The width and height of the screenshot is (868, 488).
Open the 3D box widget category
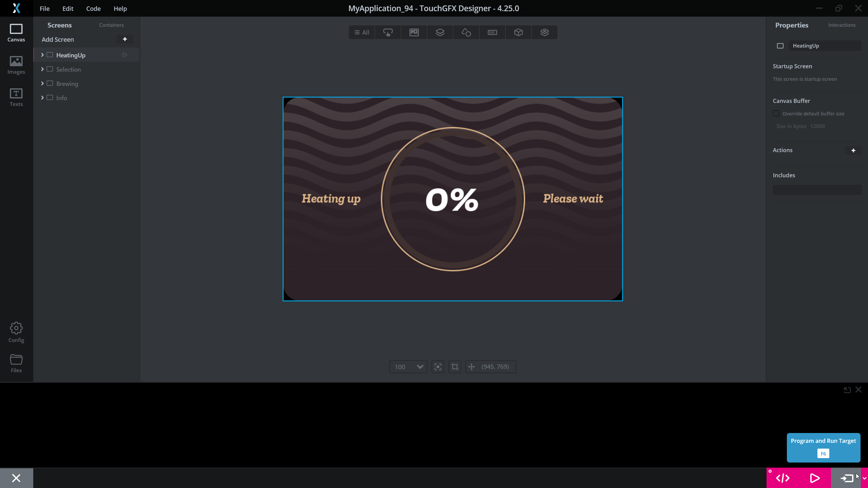click(518, 32)
